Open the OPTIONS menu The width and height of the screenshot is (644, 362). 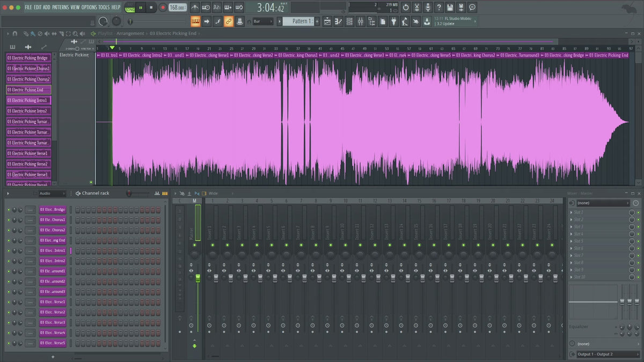89,8
